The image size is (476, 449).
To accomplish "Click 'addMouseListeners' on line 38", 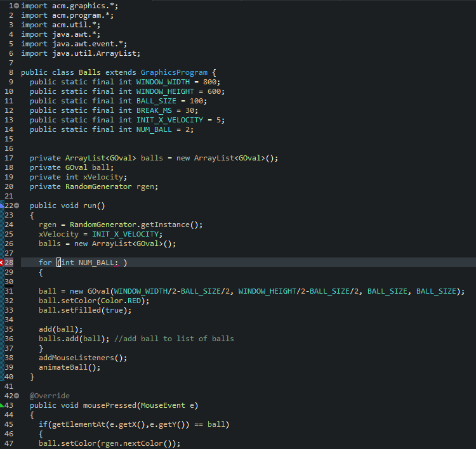I will 76,358.
